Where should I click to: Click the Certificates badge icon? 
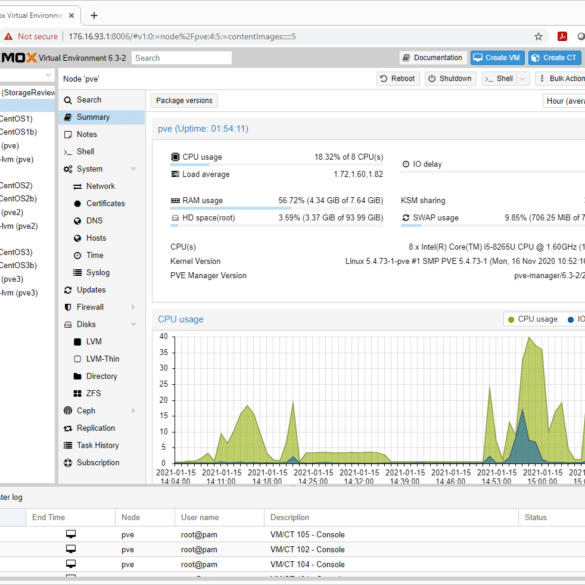click(x=77, y=204)
